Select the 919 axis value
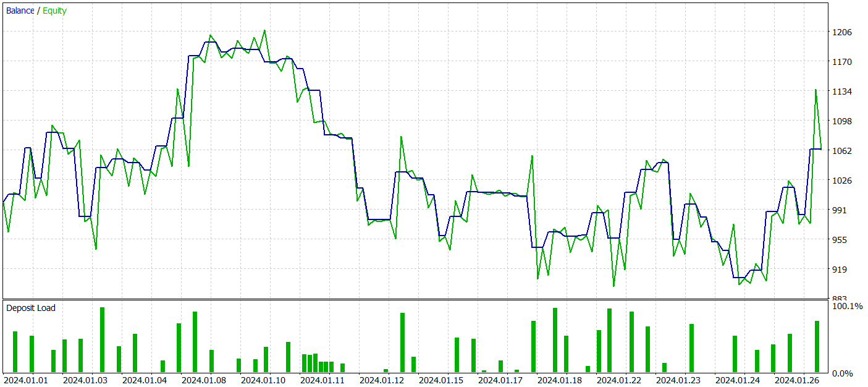 840,270
